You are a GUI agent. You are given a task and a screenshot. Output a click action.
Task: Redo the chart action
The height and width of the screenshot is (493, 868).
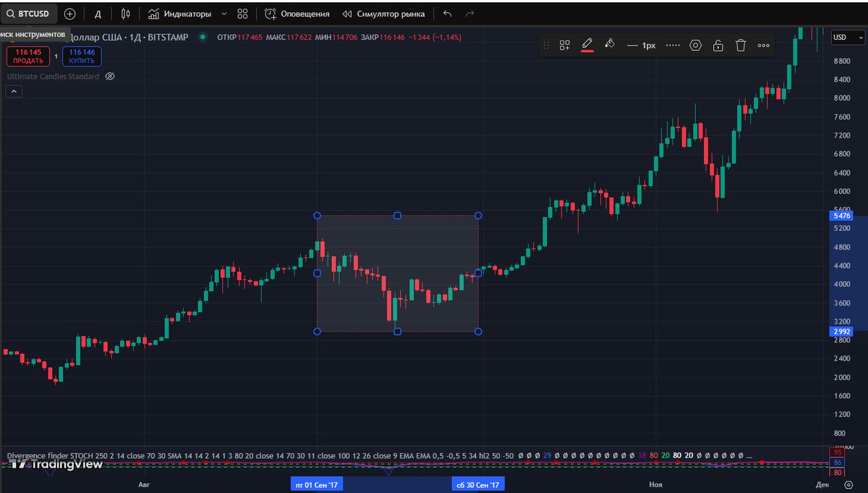coord(470,14)
